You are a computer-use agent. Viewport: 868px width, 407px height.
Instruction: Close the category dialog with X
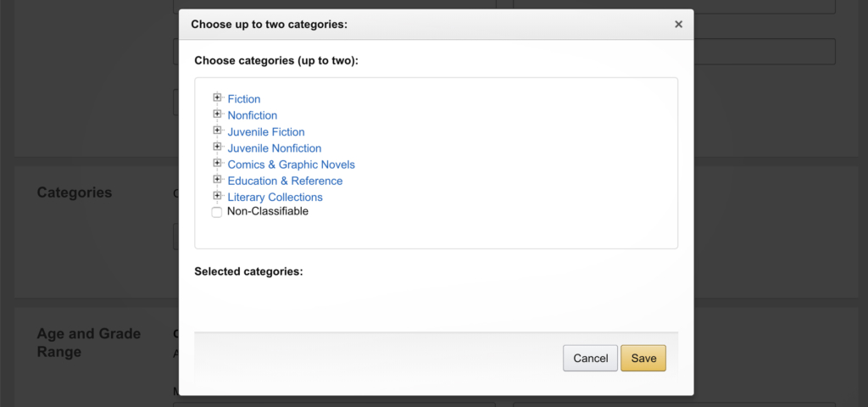point(678,25)
